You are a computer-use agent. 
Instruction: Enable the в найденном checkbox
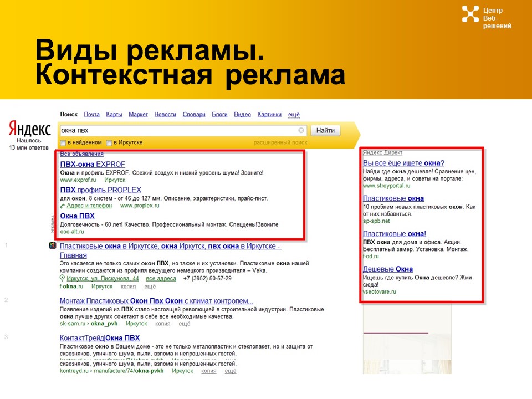63,142
